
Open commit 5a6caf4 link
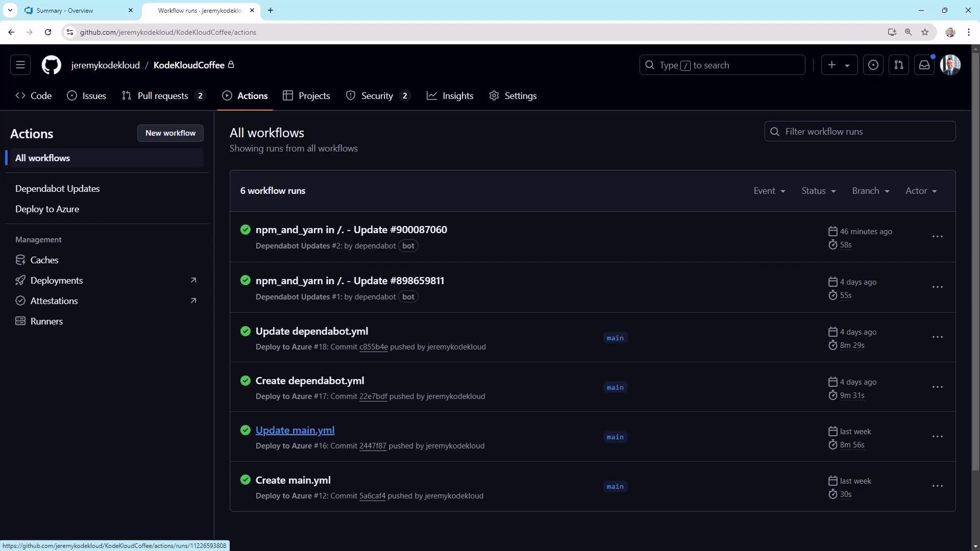click(x=372, y=496)
